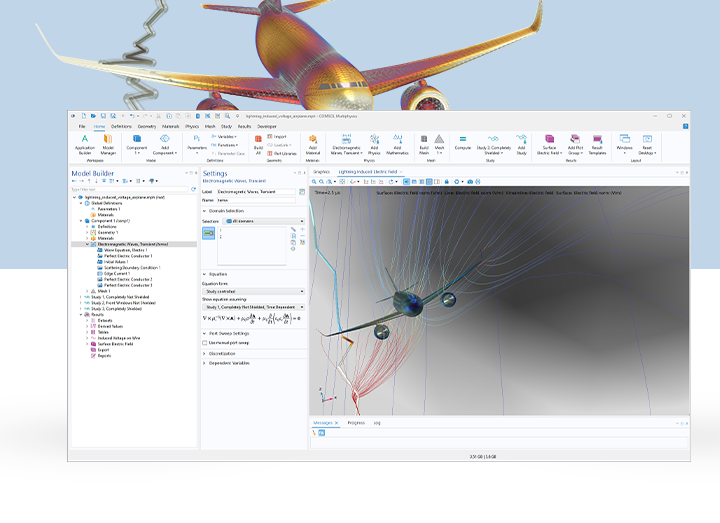Expand the Dependent Variables section
The image size is (720, 523).
pyautogui.click(x=228, y=363)
